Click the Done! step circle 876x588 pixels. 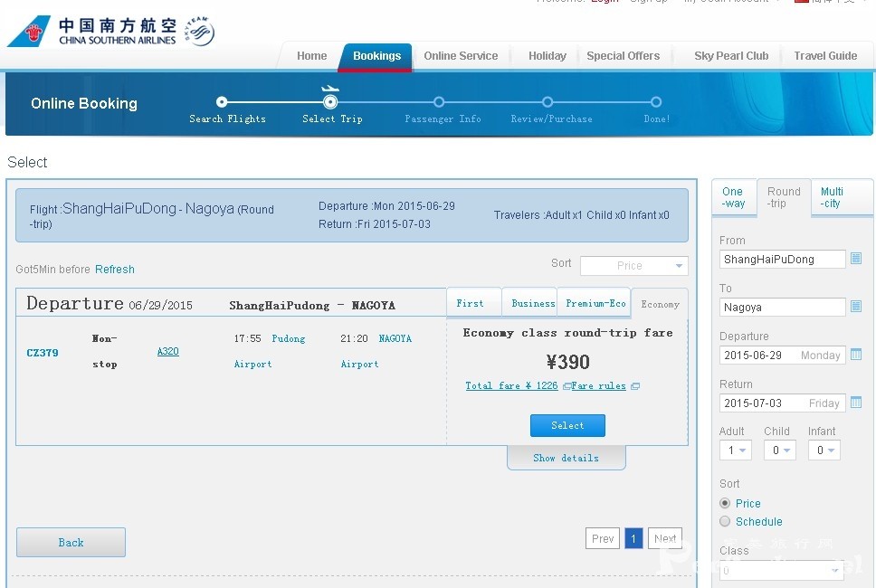(656, 101)
